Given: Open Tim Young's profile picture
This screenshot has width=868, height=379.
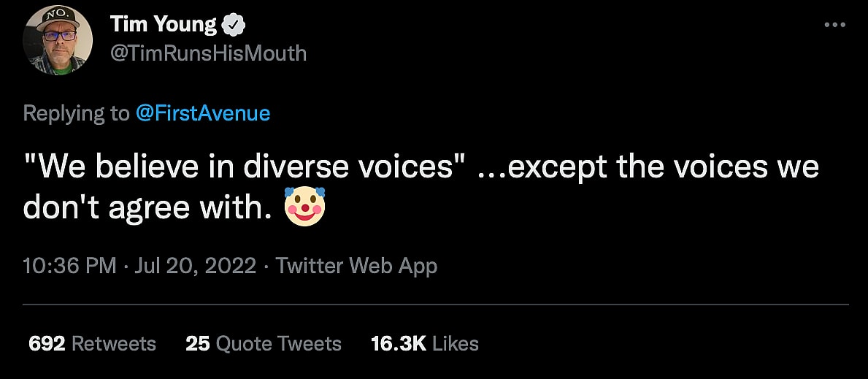Looking at the screenshot, I should click(x=58, y=39).
